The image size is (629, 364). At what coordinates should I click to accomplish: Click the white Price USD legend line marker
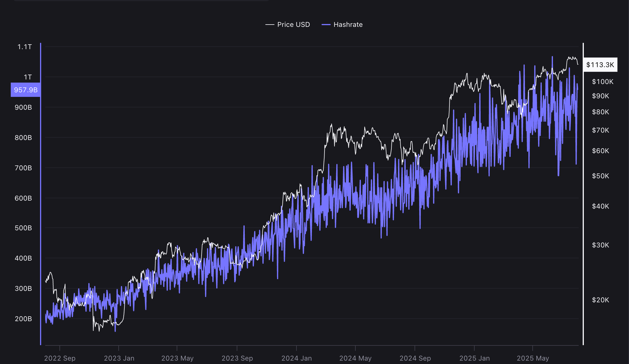[x=270, y=24]
